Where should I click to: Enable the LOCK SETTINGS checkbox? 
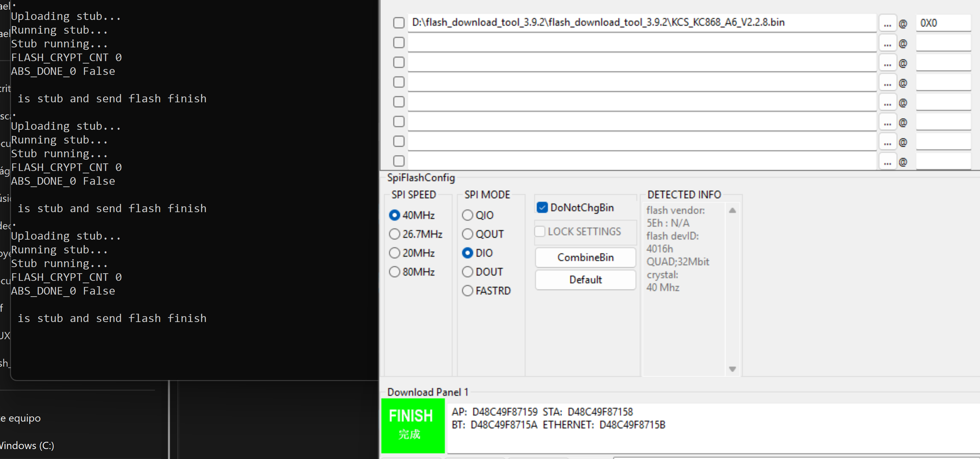(x=540, y=231)
